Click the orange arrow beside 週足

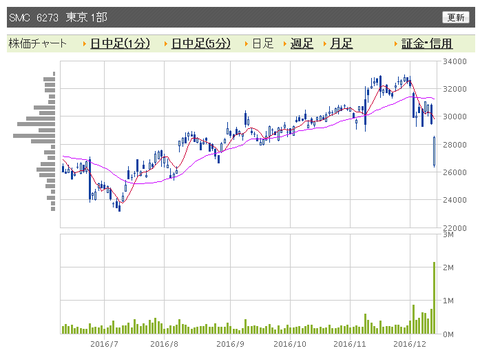click(285, 44)
